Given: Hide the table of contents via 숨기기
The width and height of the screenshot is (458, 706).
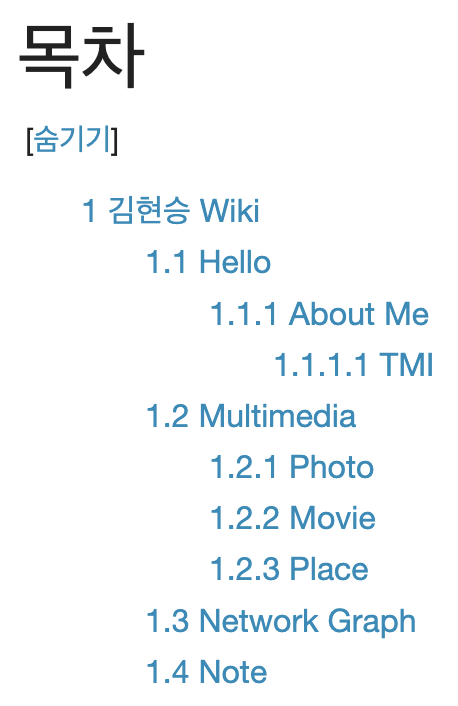Looking at the screenshot, I should [72, 140].
